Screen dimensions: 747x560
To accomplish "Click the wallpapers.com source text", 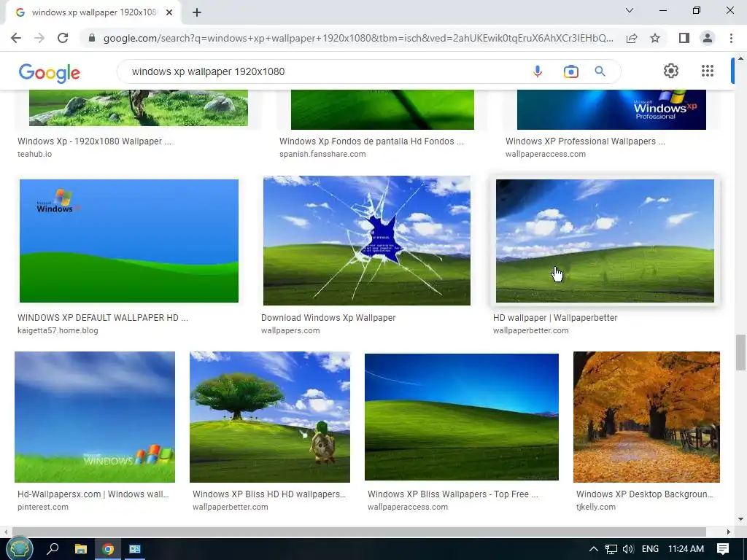I will coord(290,330).
